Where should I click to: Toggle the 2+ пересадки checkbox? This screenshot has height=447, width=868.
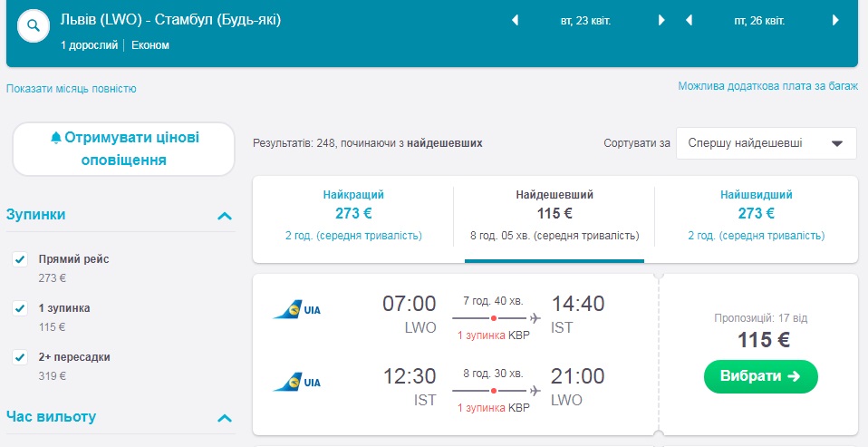(20, 358)
